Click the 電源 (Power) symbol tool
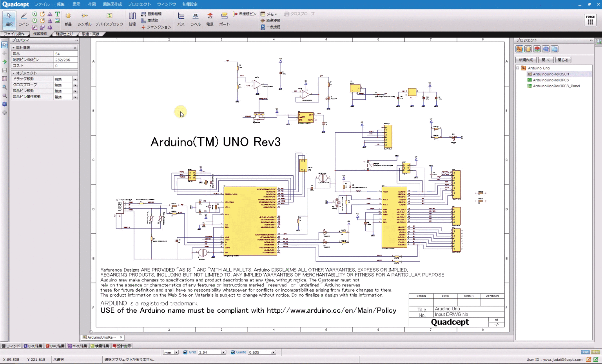Viewport: 602px width, 364px height. coord(210,19)
